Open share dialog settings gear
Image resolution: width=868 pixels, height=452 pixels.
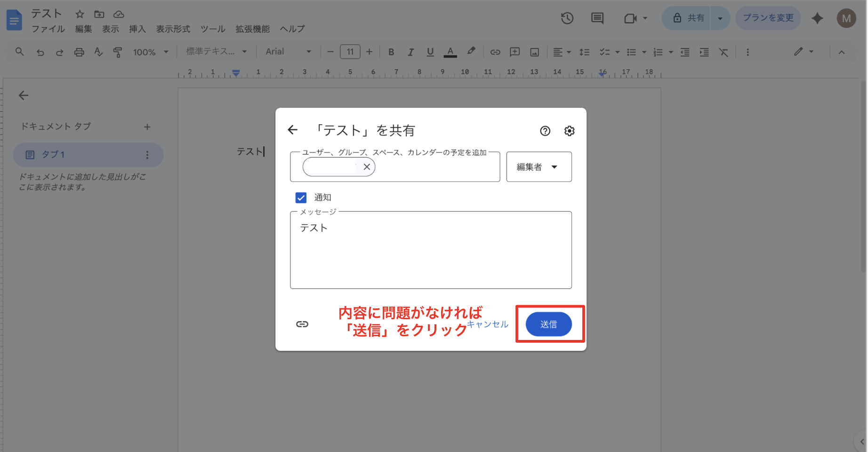click(570, 131)
